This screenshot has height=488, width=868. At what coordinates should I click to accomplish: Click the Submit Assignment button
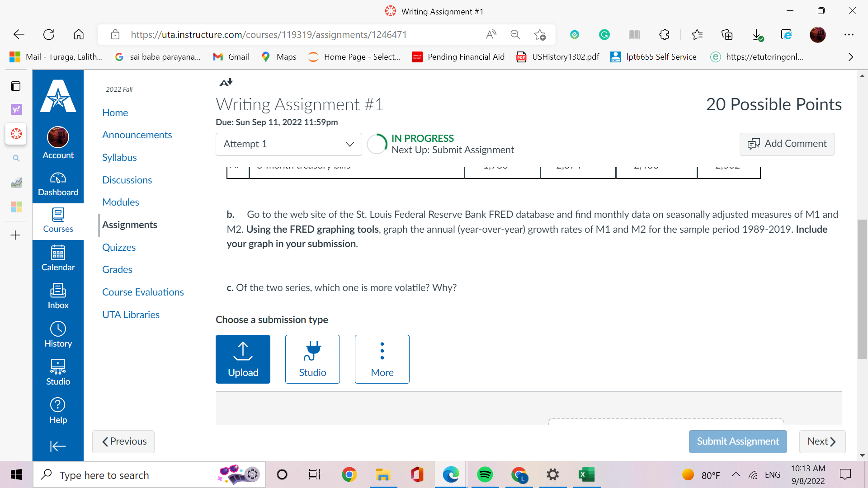737,441
